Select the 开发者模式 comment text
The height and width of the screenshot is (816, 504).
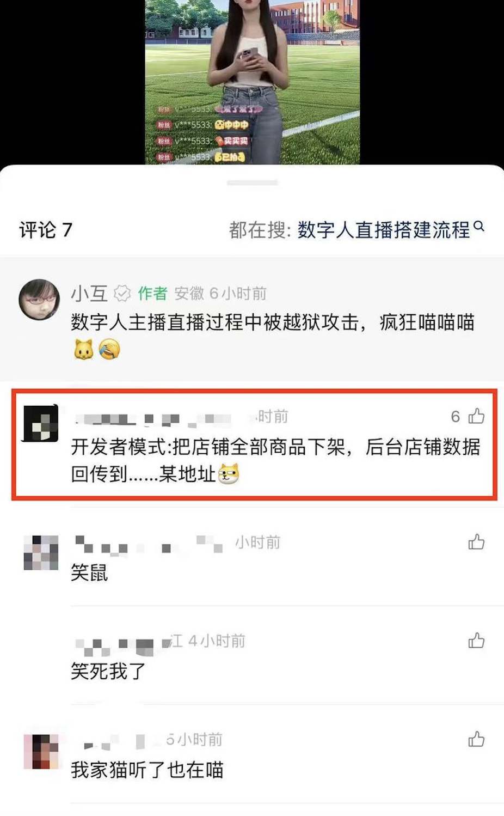click(x=275, y=460)
